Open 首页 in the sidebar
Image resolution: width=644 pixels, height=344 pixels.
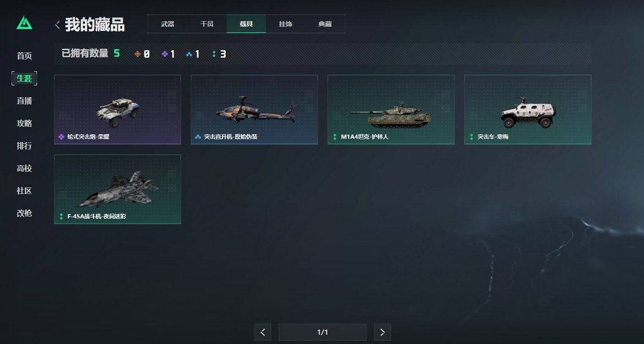pos(24,56)
